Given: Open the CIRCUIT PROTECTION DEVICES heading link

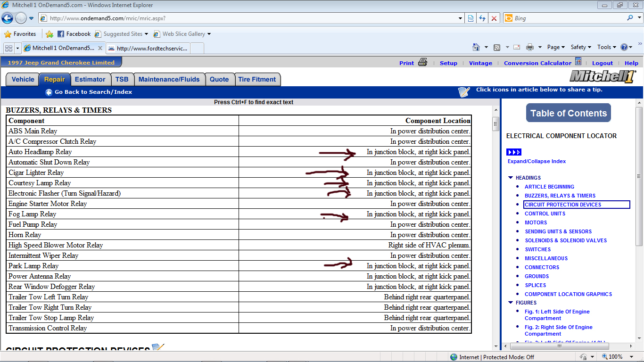Looking at the screenshot, I should [x=563, y=205].
